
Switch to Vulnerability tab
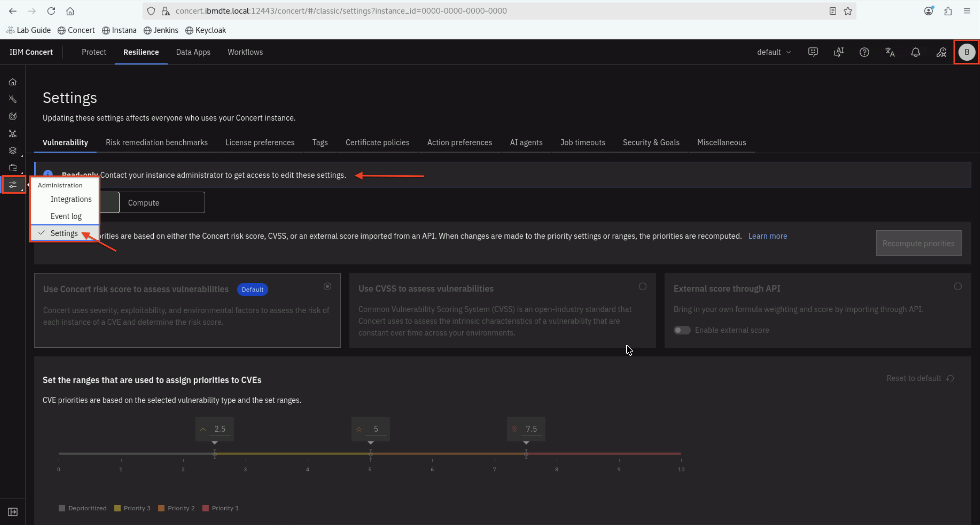(x=65, y=142)
